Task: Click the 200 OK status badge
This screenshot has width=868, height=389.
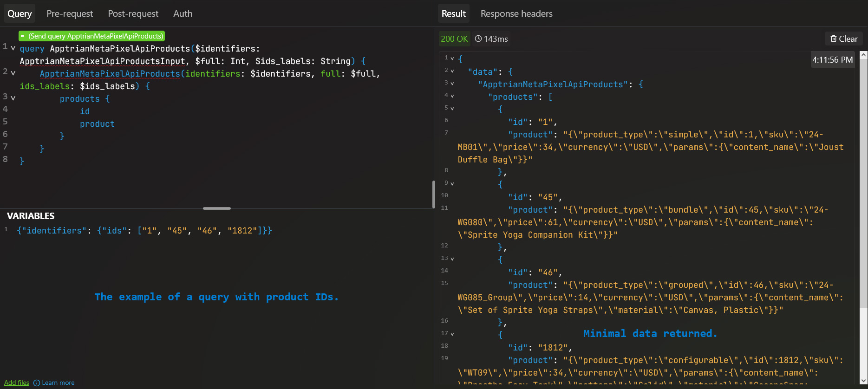Action: point(454,39)
